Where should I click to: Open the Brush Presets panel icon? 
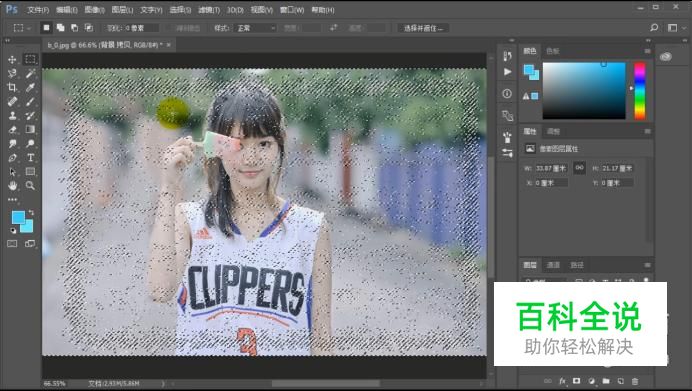507,137
